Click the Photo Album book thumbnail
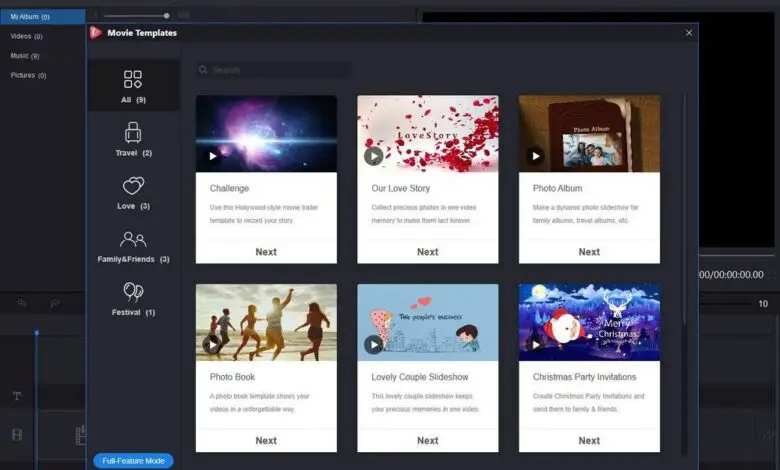 (x=589, y=134)
